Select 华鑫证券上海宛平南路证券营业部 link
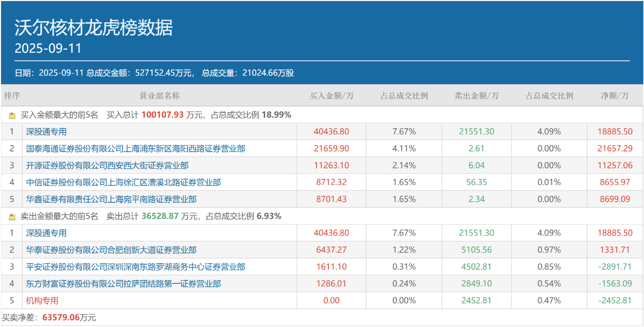 click(x=111, y=199)
